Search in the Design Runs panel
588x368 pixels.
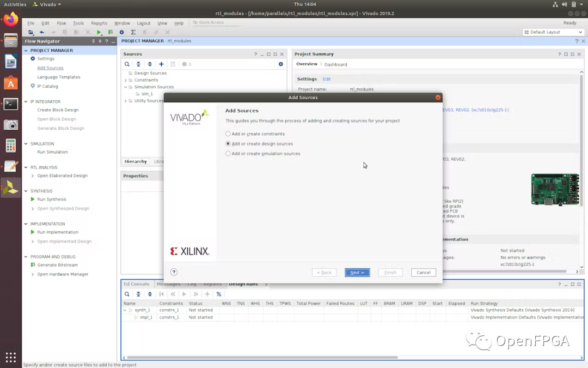coord(127,294)
